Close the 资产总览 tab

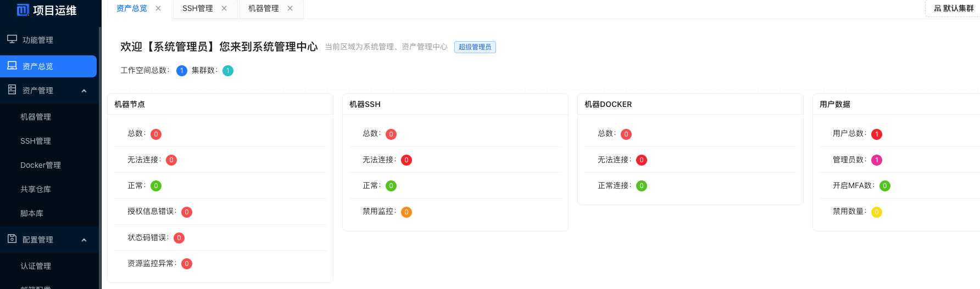click(x=158, y=8)
